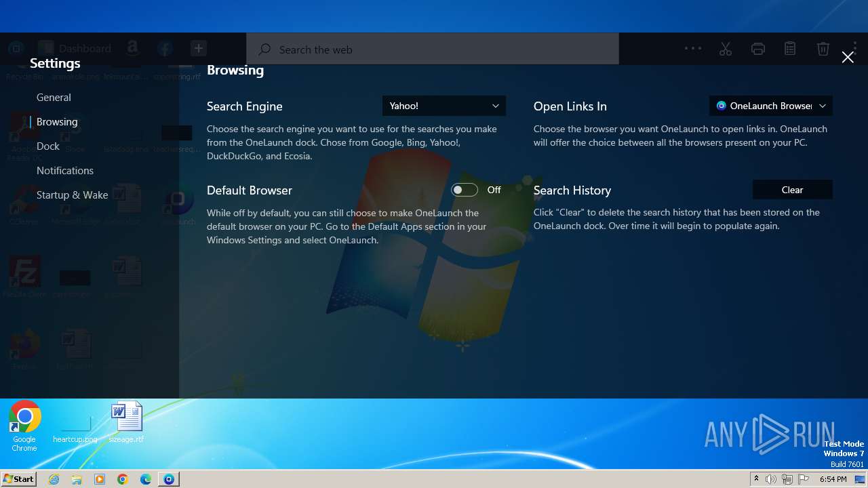Click the trash bin icon in dock

823,49
